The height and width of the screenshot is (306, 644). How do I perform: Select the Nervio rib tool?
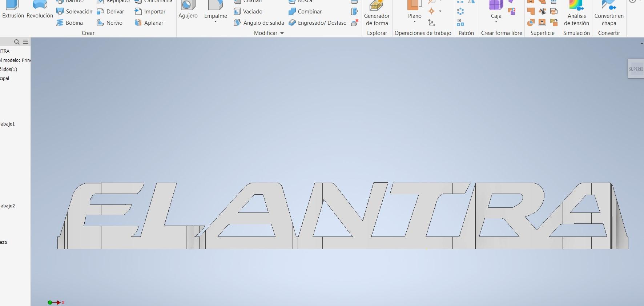coord(110,23)
